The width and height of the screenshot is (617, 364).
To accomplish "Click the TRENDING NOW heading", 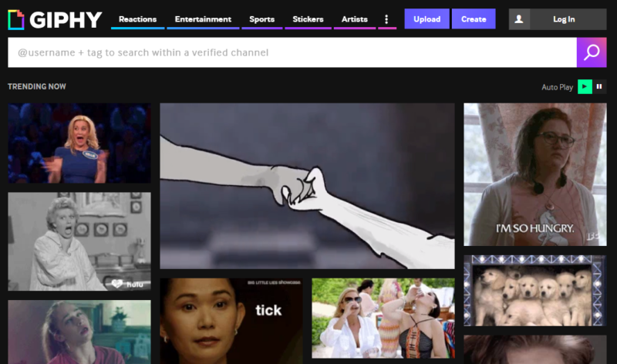I will (x=37, y=86).
